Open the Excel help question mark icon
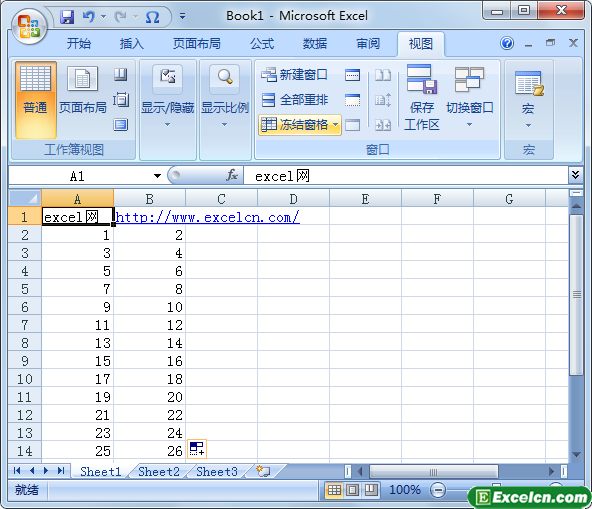The width and height of the screenshot is (592, 509). coord(507,43)
